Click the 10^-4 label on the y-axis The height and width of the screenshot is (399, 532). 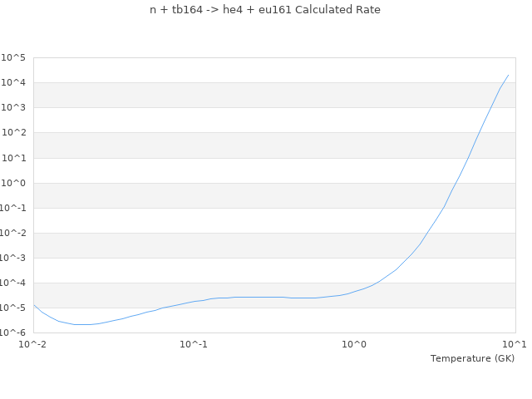13,283
